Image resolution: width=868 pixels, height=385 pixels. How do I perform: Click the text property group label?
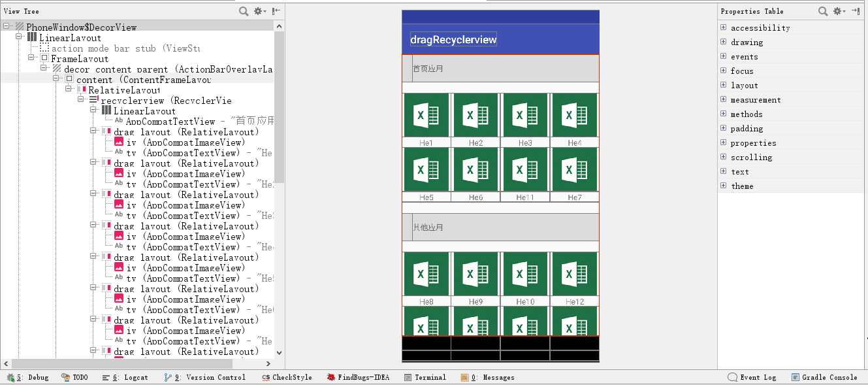pos(740,171)
